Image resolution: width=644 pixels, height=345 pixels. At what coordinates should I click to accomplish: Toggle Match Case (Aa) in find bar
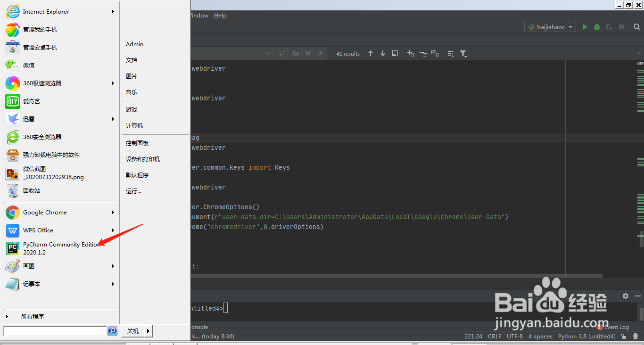pyautogui.click(x=296, y=53)
